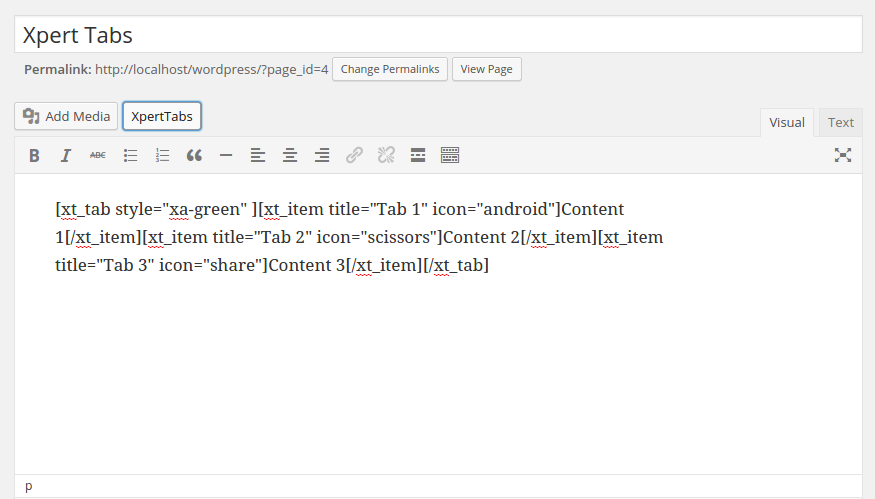Align text to the left
This screenshot has height=499, width=875.
pyautogui.click(x=258, y=155)
